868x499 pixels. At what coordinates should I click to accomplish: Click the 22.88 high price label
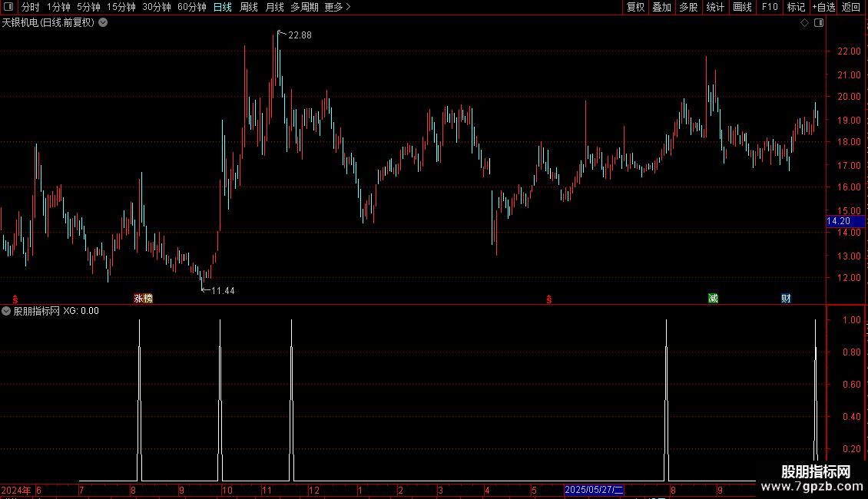[300, 35]
